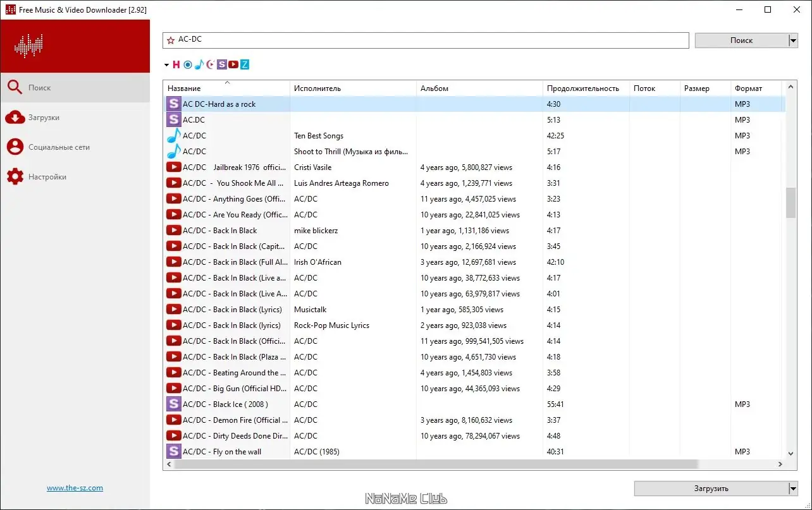Image resolution: width=812 pixels, height=510 pixels.
Task: Sort by Альбом column header
Action: (479, 88)
